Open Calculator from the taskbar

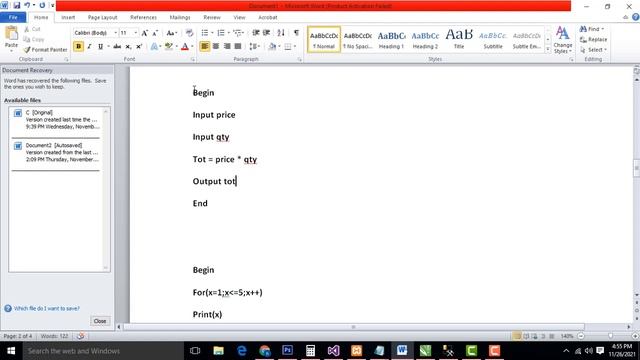[x=310, y=351]
